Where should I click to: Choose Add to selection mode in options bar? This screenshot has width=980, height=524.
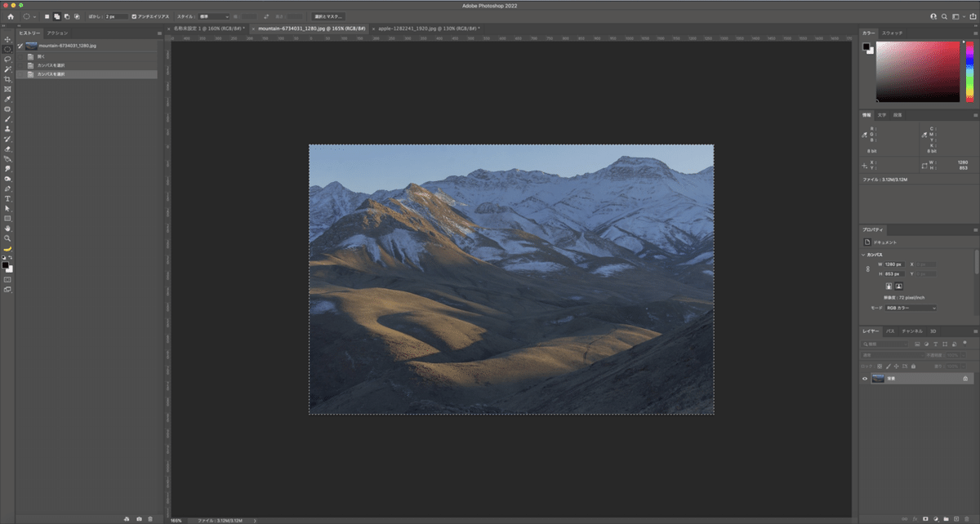click(x=57, y=16)
